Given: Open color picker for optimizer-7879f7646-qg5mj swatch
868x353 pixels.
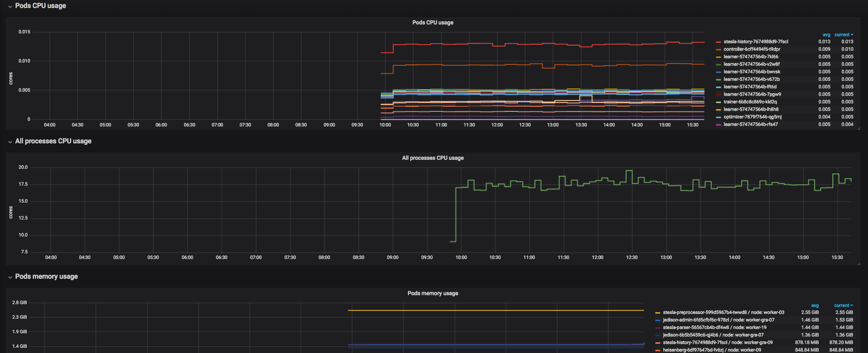Looking at the screenshot, I should tap(718, 117).
